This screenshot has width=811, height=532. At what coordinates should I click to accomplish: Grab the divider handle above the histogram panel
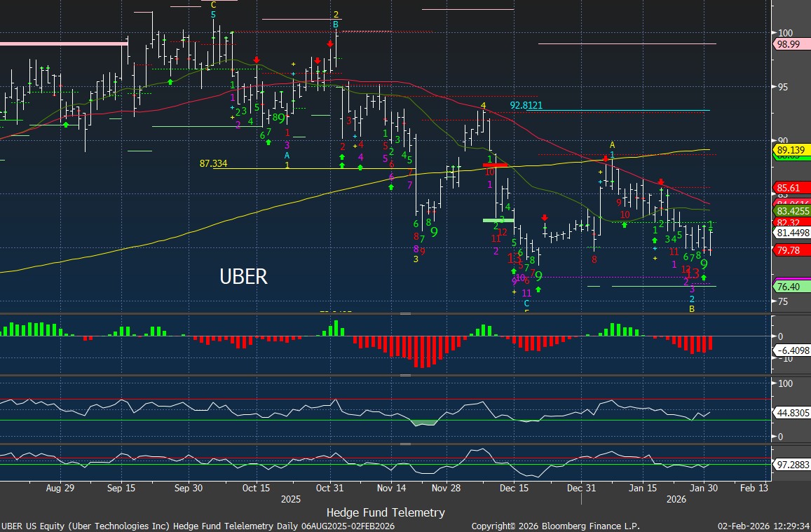pyautogui.click(x=405, y=315)
